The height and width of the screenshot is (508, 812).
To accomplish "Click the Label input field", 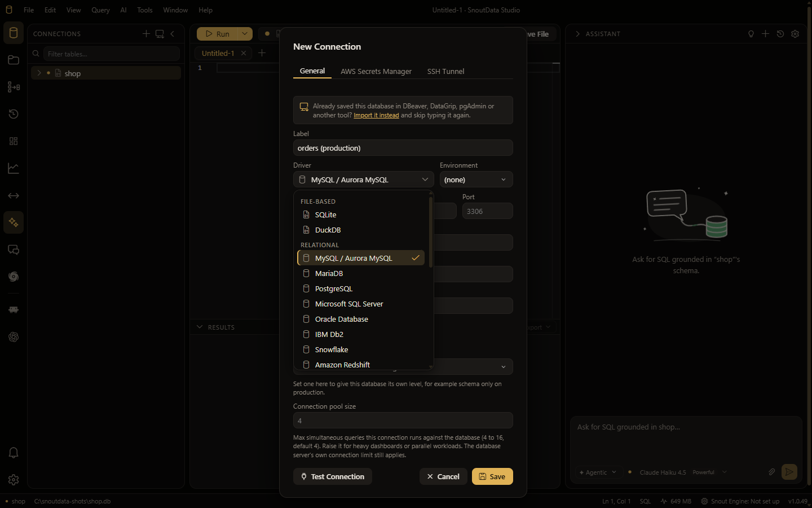I will [x=403, y=148].
